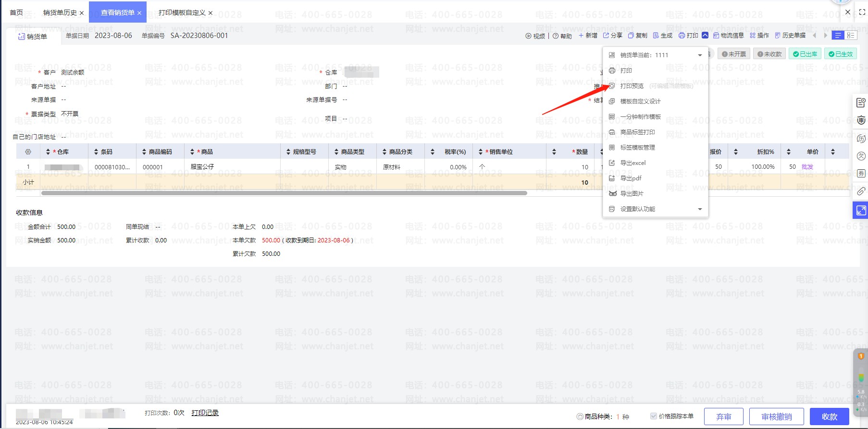This screenshot has height=429, width=868.
Task: Sort the table by 单价 column
Action: pos(789,152)
